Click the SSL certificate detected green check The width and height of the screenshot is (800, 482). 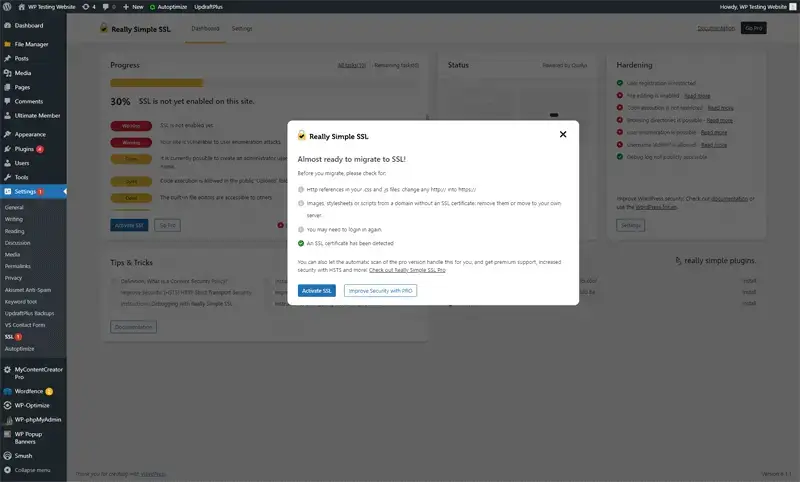pos(301,243)
